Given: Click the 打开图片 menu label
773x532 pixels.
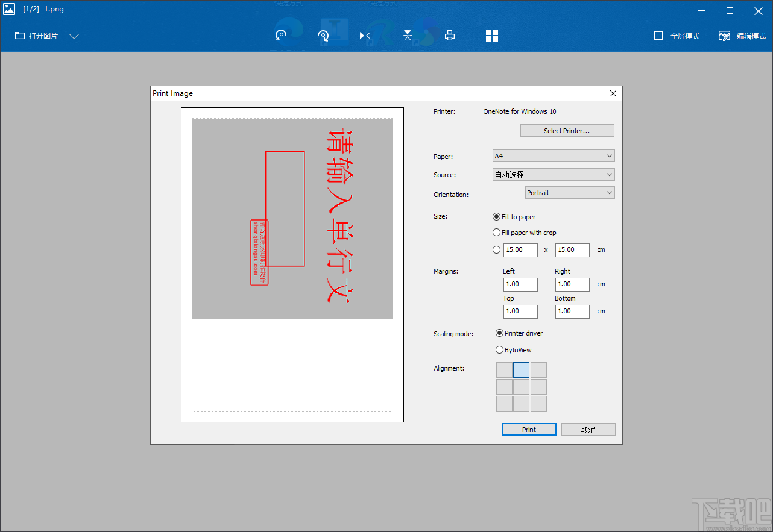Looking at the screenshot, I should point(43,36).
